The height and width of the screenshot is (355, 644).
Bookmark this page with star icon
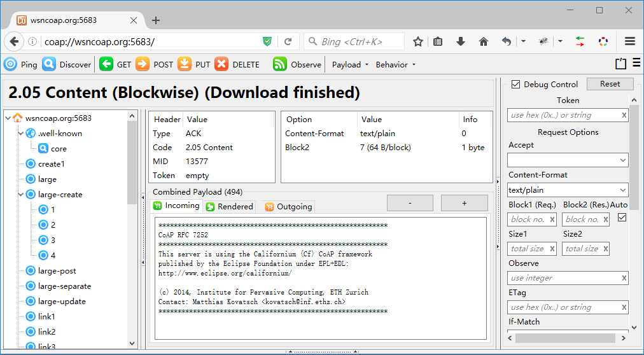tap(417, 41)
